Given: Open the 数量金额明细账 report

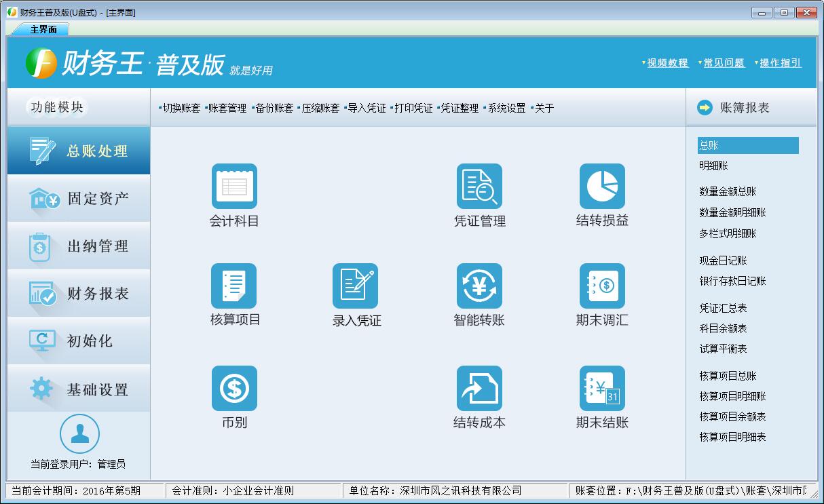Looking at the screenshot, I should [x=732, y=212].
